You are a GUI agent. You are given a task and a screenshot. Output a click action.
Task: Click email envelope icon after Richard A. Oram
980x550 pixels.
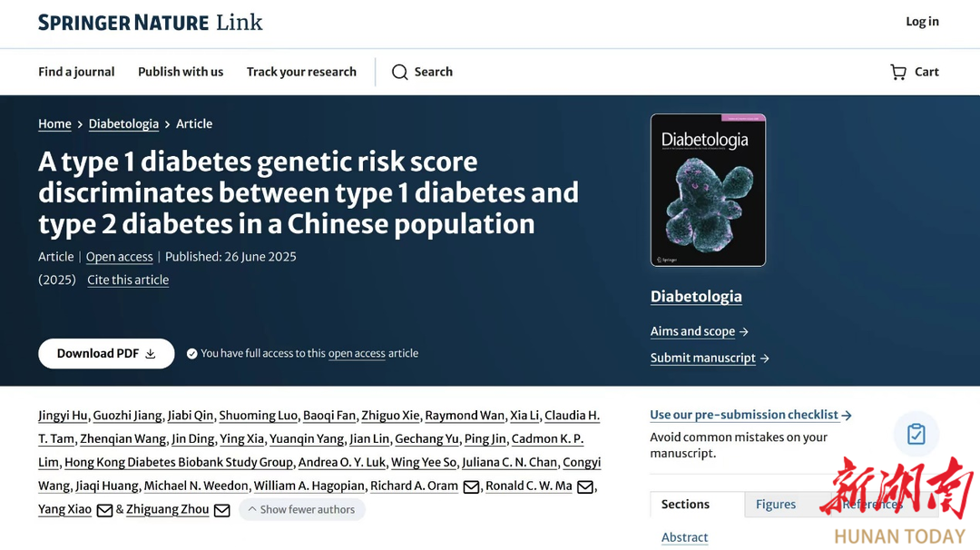pyautogui.click(x=471, y=486)
